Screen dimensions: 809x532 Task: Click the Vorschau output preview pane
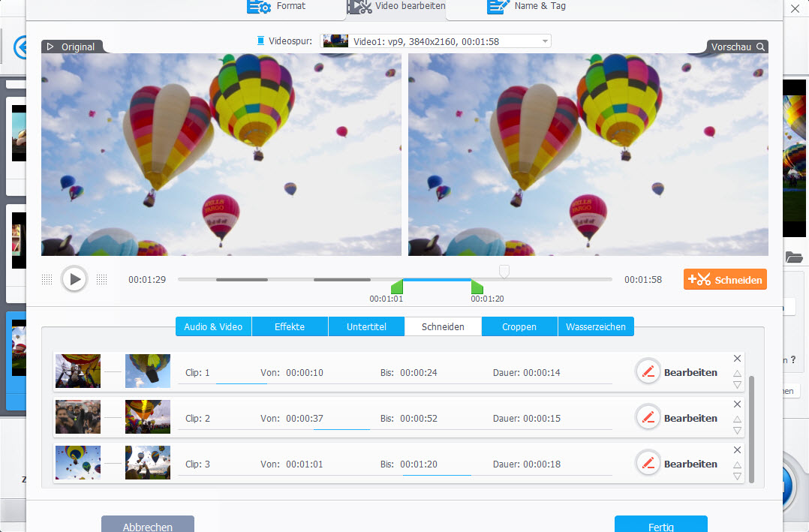588,155
